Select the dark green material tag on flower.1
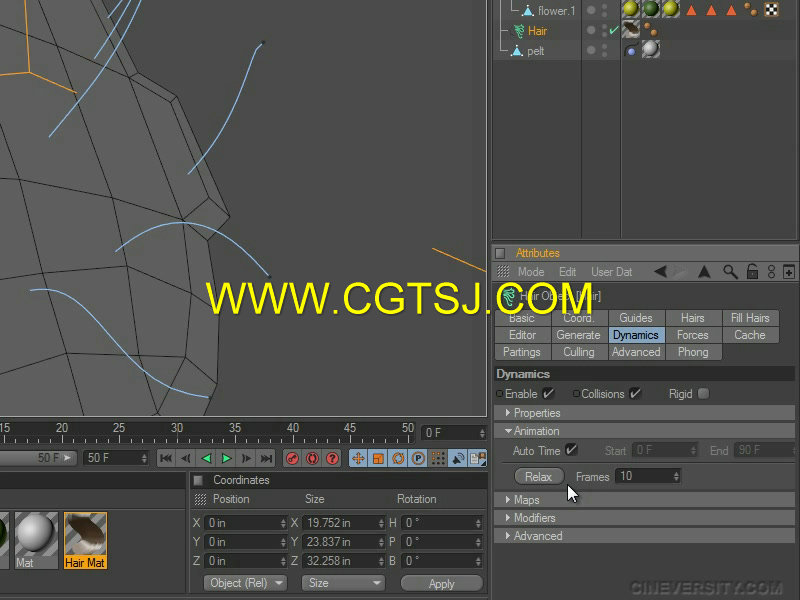The width and height of the screenshot is (800, 600). click(651, 9)
